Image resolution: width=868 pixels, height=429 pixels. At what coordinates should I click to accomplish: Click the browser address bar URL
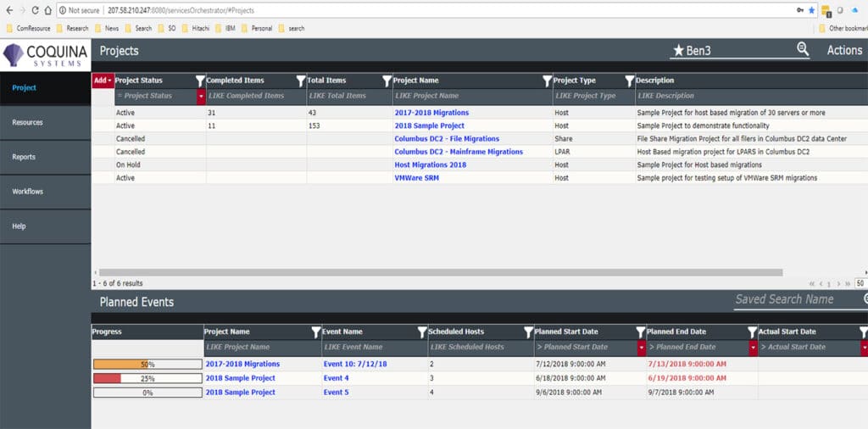[x=181, y=10]
